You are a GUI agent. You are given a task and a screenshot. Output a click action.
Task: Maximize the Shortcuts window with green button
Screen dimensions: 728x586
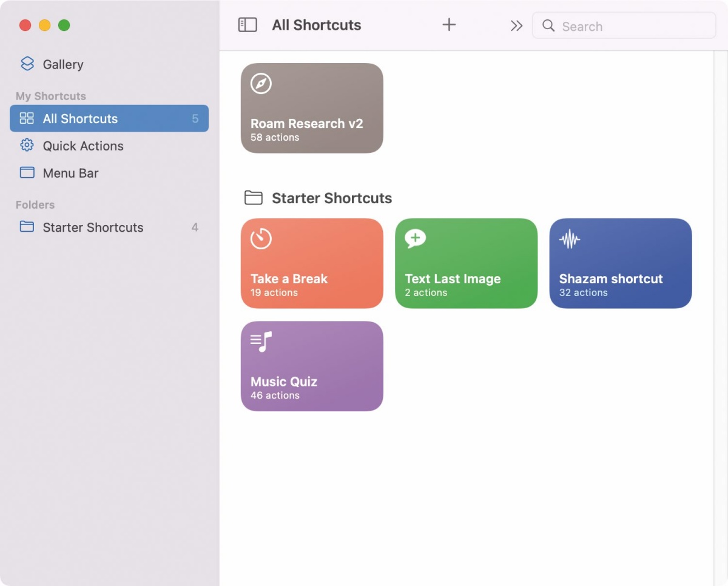pos(64,25)
